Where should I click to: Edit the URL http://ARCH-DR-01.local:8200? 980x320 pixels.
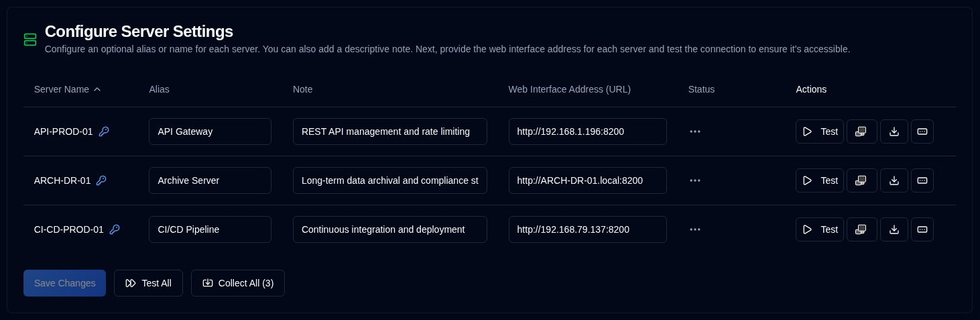[588, 180]
